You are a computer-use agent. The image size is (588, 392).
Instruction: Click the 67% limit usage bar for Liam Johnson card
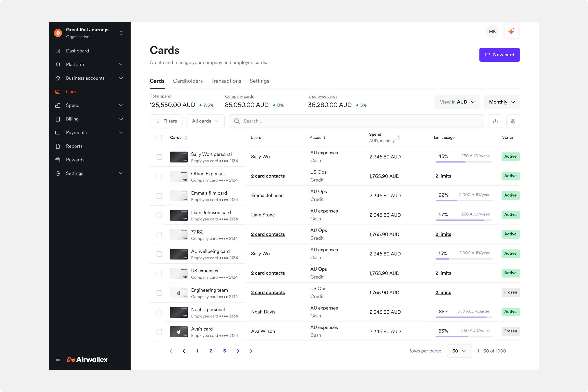464,220
